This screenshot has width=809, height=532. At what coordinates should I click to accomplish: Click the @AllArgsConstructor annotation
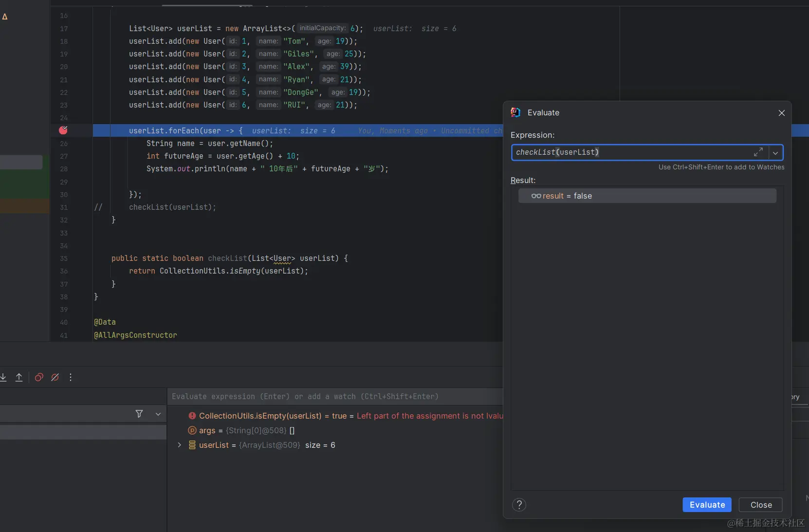135,335
